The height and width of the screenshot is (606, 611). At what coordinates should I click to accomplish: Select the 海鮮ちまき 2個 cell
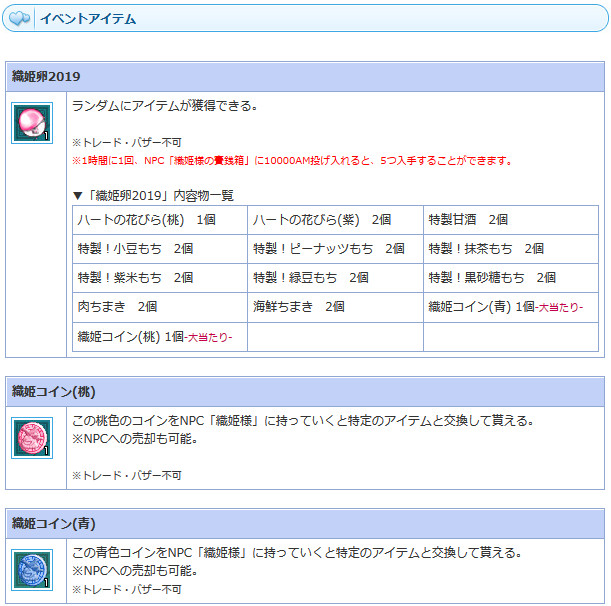(x=335, y=307)
